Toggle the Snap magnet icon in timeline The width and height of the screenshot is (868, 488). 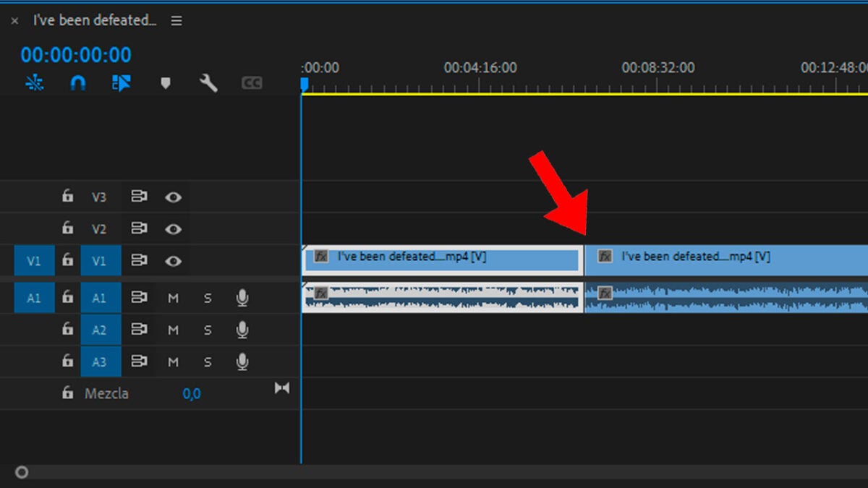point(77,84)
